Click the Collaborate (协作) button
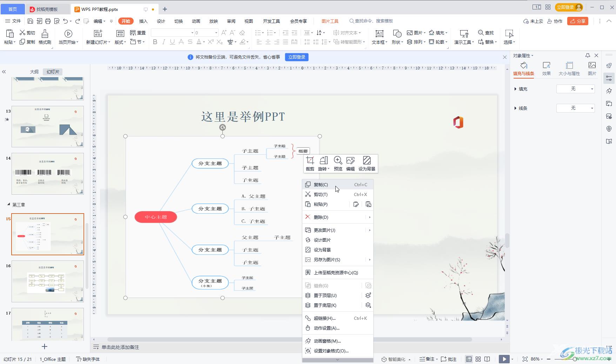This screenshot has height=364, width=616. tap(555, 21)
